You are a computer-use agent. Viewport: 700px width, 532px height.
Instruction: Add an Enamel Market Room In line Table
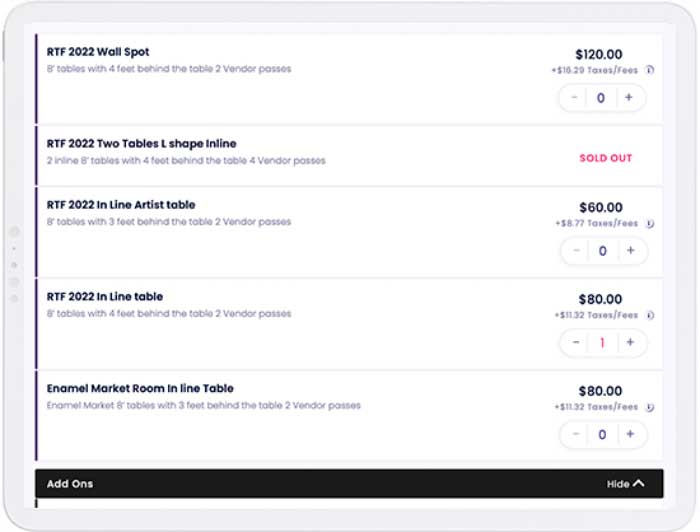click(630, 434)
